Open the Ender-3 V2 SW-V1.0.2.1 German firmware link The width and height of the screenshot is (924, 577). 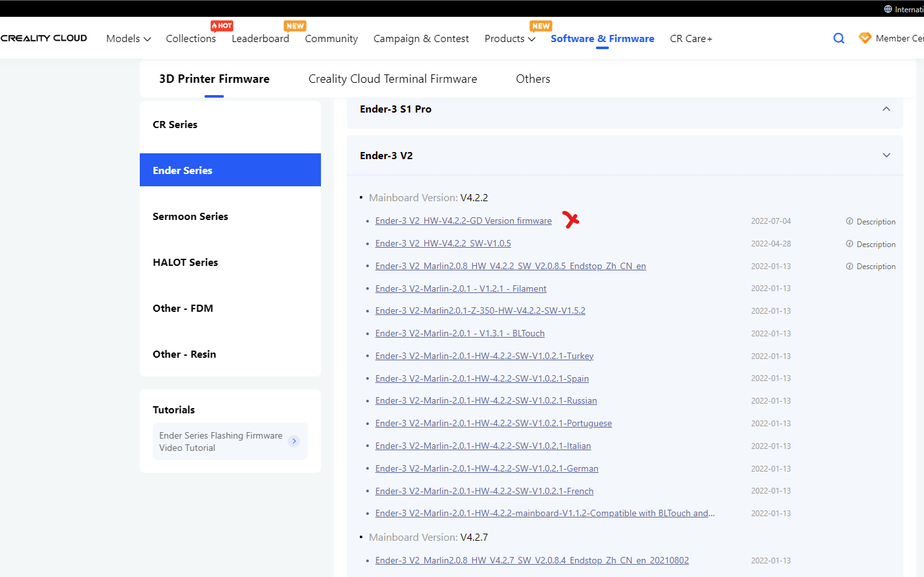tap(487, 468)
